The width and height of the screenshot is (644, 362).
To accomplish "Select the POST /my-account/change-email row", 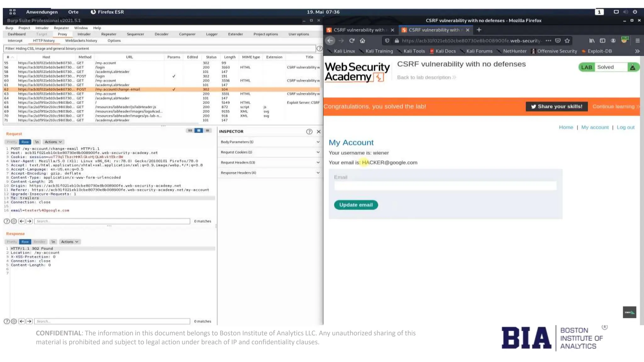I will 117,89.
